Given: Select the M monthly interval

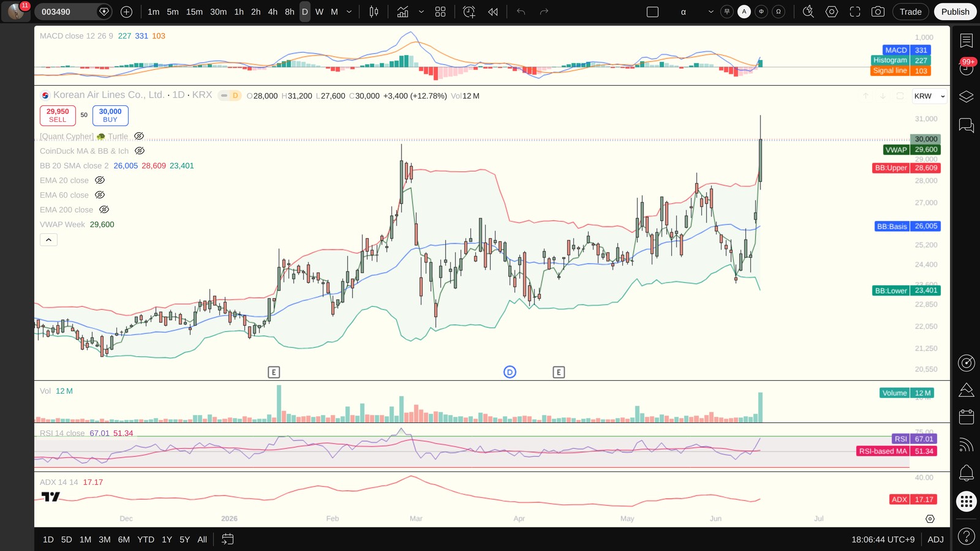Looking at the screenshot, I should click(334, 12).
